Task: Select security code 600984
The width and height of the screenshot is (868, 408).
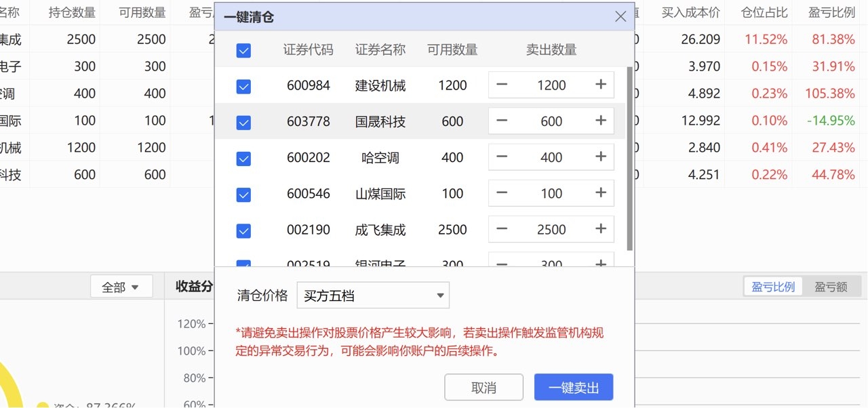Action: coord(309,85)
